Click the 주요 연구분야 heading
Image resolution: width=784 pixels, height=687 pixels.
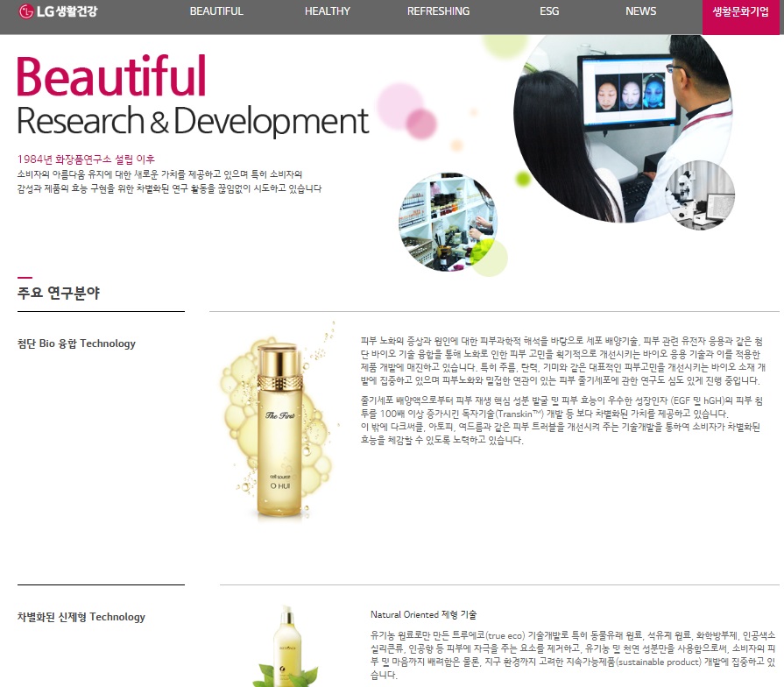(59, 293)
